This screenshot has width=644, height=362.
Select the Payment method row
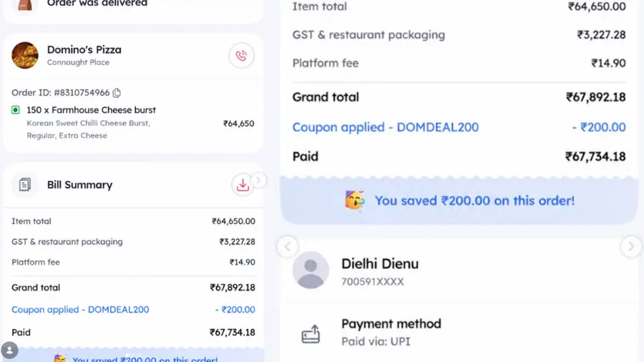pyautogui.click(x=459, y=333)
